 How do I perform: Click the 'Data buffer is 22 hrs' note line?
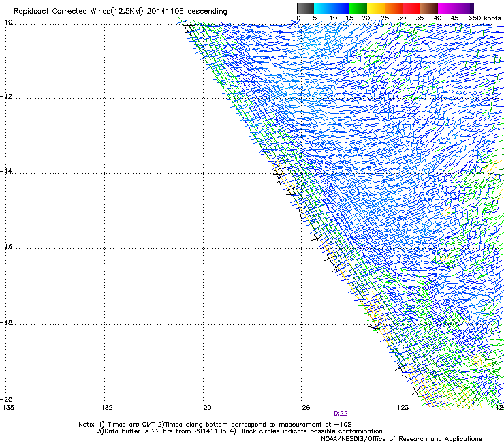click(240, 431)
